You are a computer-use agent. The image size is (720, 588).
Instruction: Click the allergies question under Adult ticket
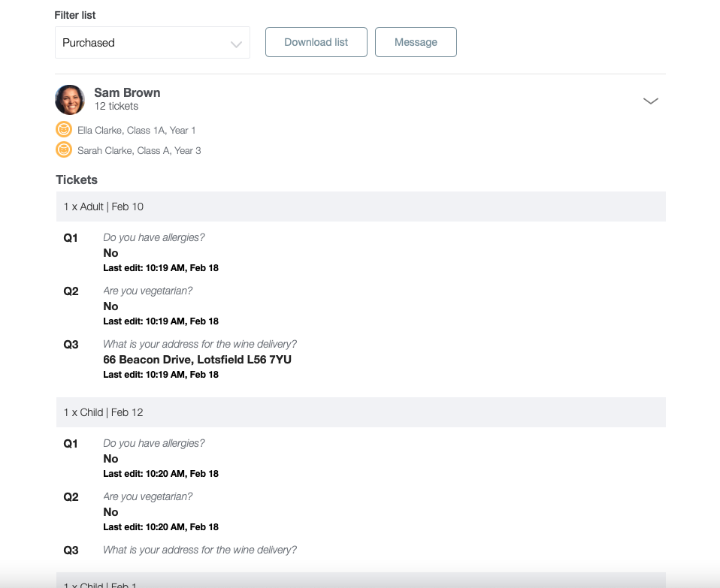click(154, 237)
